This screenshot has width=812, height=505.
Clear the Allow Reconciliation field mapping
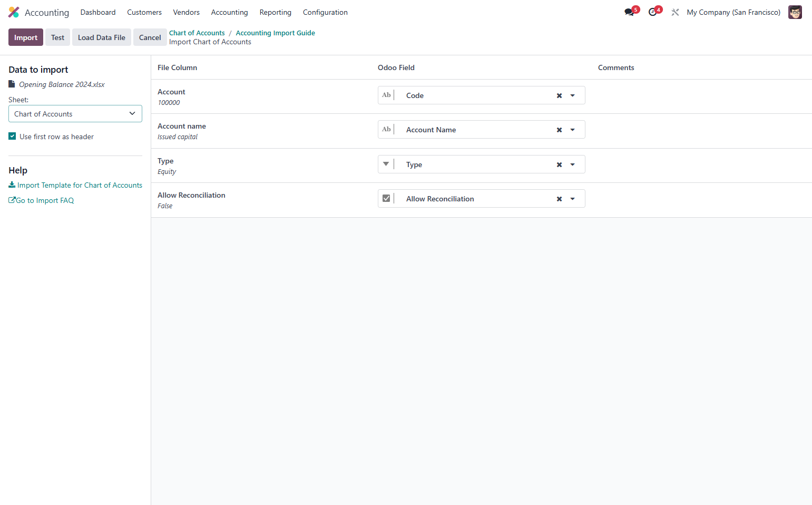559,199
